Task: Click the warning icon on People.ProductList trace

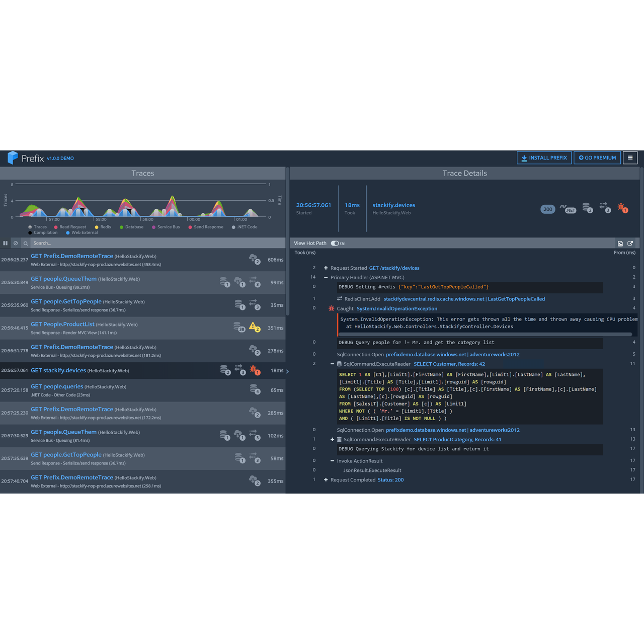Action: [x=254, y=327]
